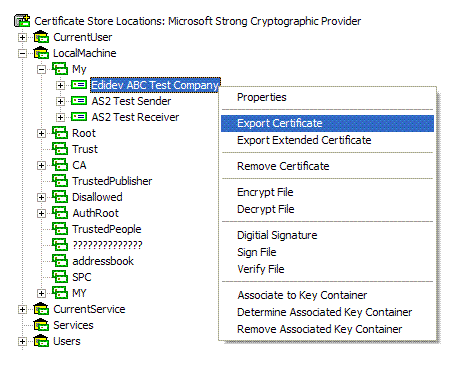Image resolution: width=473 pixels, height=371 pixels.
Task: Select Digitial Signature menu entry
Action: pyautogui.click(x=327, y=235)
